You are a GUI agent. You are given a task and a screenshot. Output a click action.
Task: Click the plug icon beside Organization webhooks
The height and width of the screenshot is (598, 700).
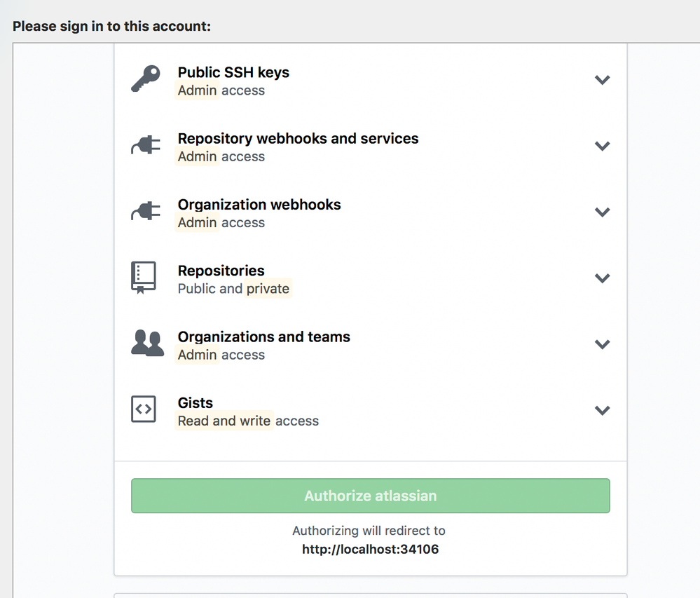(x=146, y=212)
